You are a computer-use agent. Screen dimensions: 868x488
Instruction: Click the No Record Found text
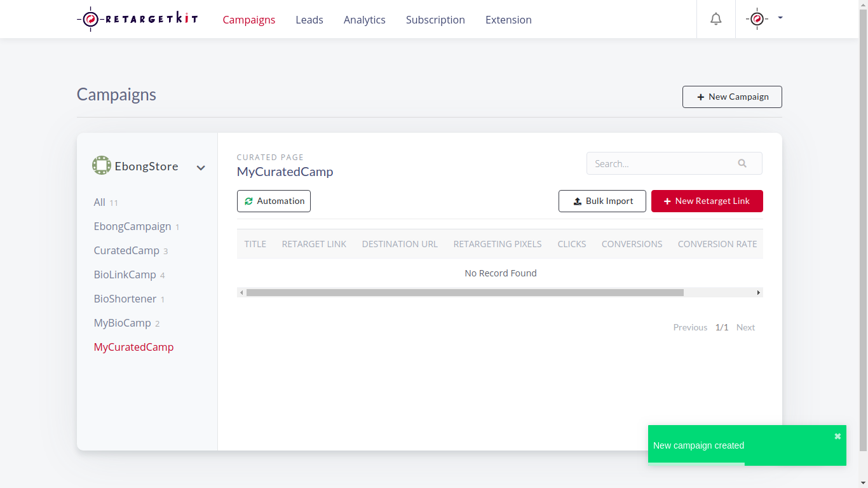pos(501,273)
